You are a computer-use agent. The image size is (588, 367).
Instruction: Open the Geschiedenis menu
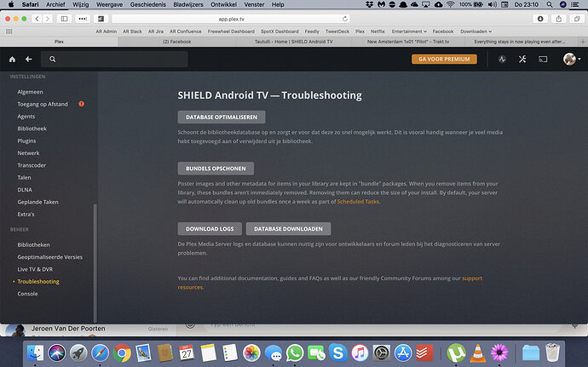147,4
